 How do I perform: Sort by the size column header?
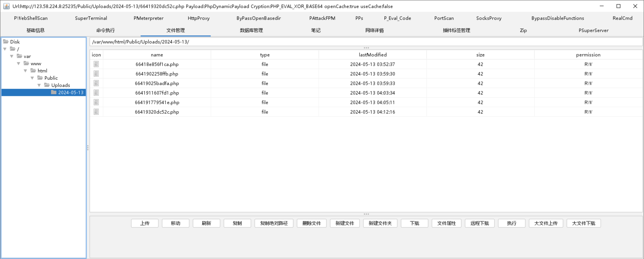click(x=480, y=55)
